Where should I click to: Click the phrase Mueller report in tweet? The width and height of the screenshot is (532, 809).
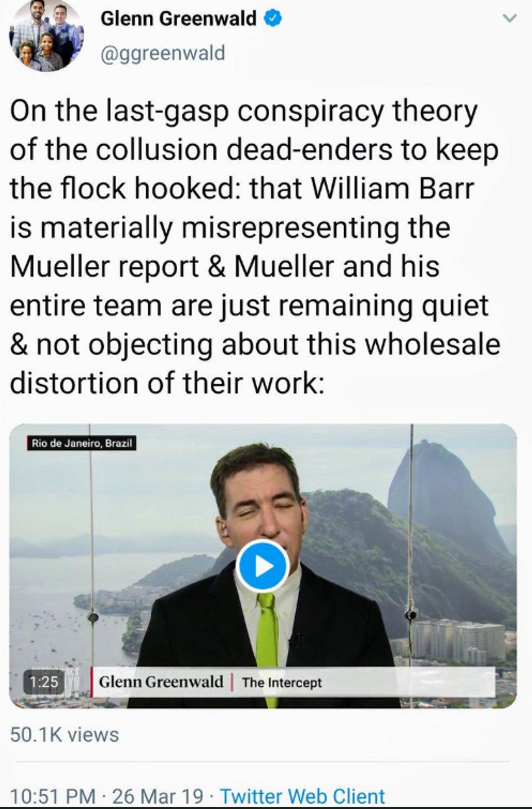pos(104,267)
